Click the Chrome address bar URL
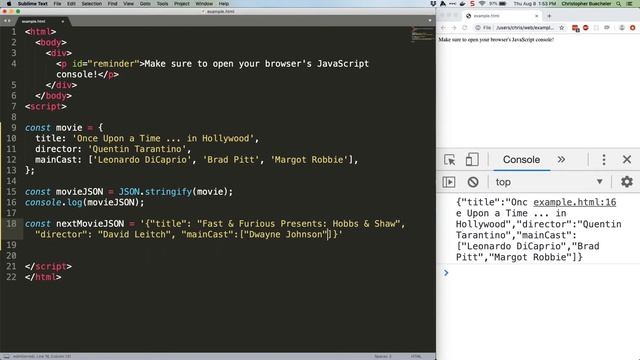The height and width of the screenshot is (360, 640). (x=524, y=28)
